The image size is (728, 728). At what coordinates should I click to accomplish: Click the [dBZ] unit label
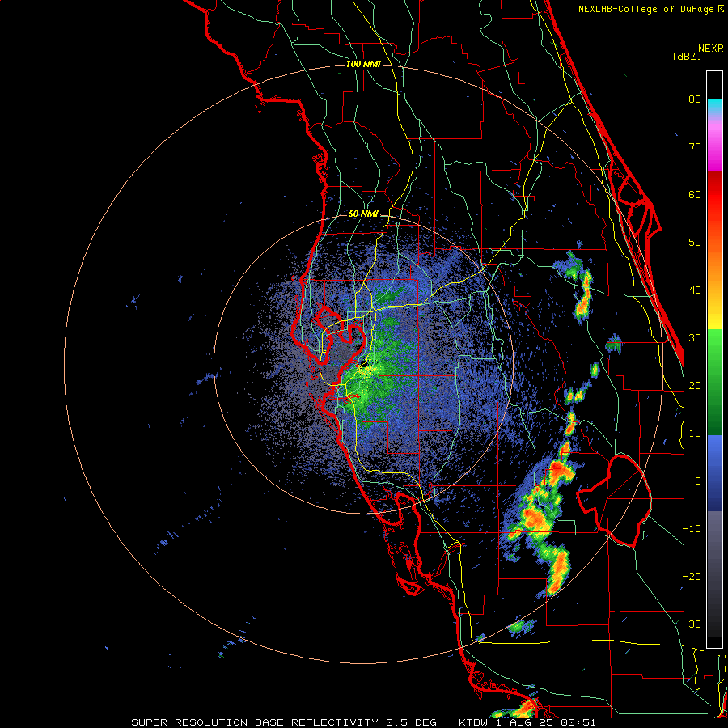click(687, 56)
